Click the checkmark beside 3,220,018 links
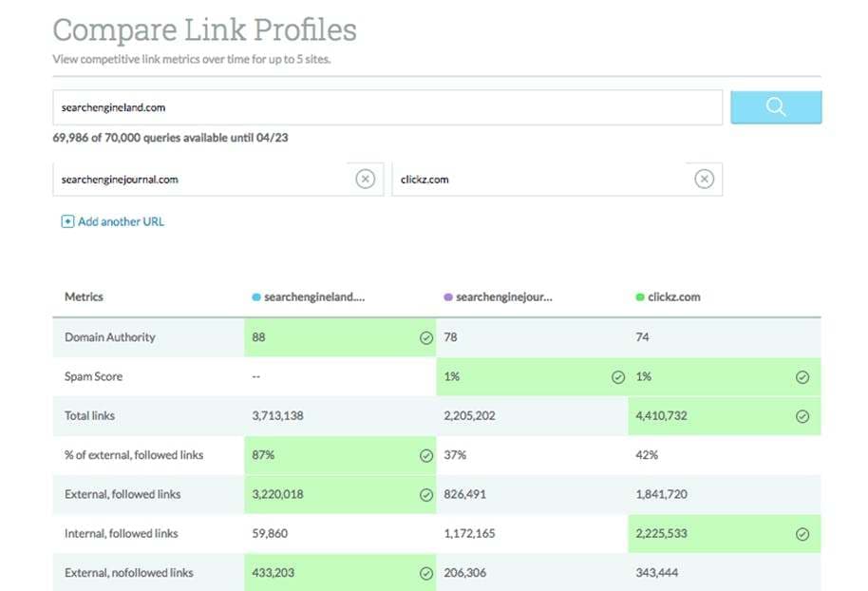Image resolution: width=868 pixels, height=591 pixels. [x=426, y=495]
